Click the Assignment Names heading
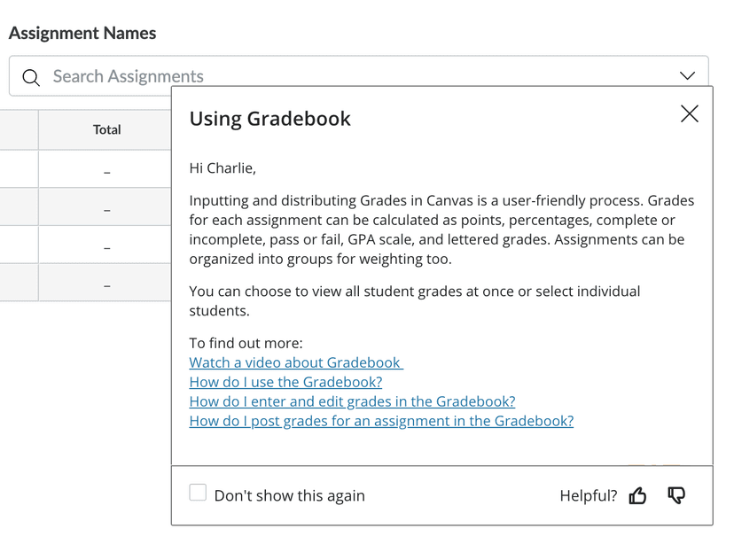This screenshot has width=734, height=560. (x=82, y=34)
